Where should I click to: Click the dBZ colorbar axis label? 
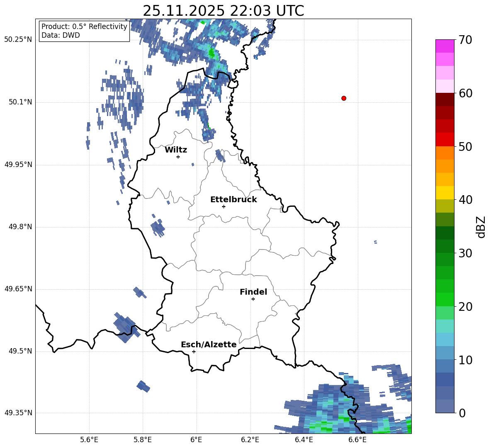point(481,227)
